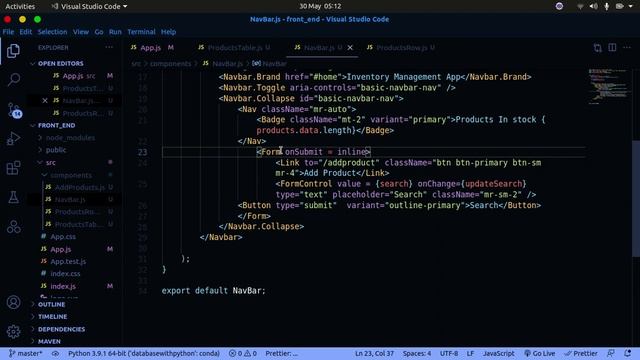Open the File menu
Viewport: 640px width, 360px height.
click(8, 32)
